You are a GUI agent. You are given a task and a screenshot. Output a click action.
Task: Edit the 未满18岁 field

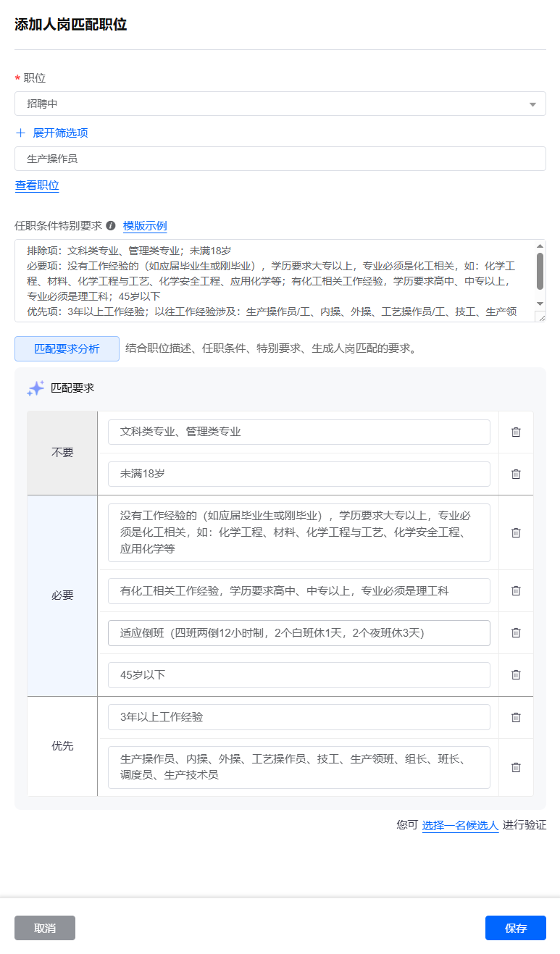point(299,474)
